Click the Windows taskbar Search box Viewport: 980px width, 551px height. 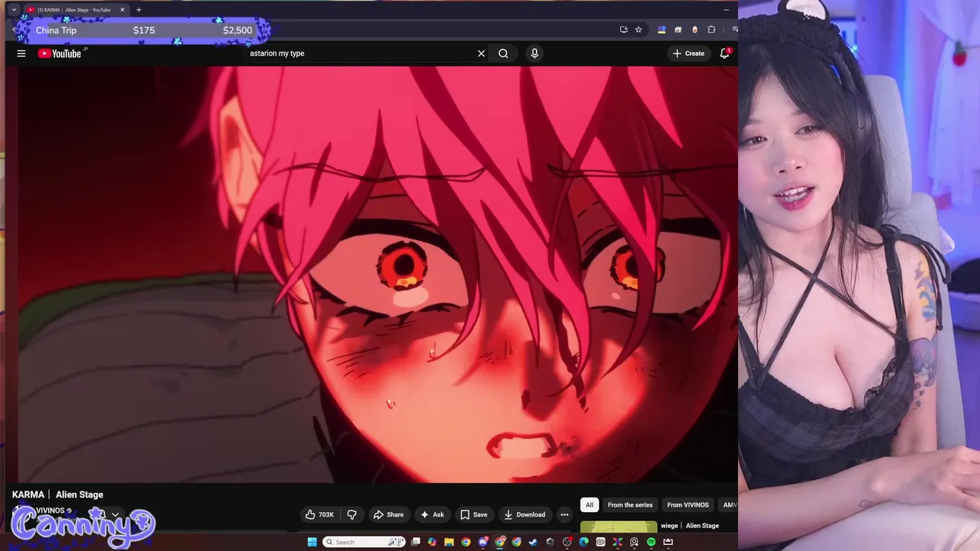[x=364, y=542]
